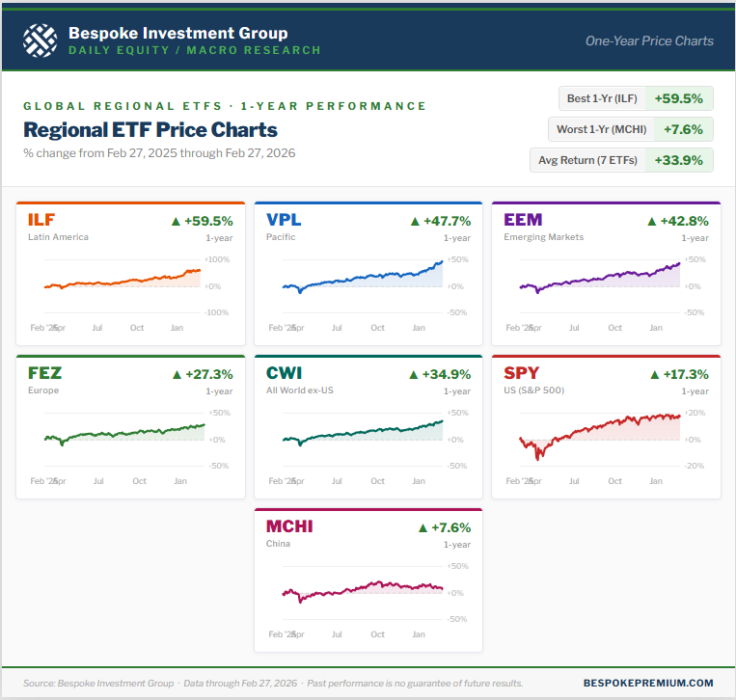736x700 pixels.
Task: Click the FEZ Europe ticker heading
Action: 45,373
